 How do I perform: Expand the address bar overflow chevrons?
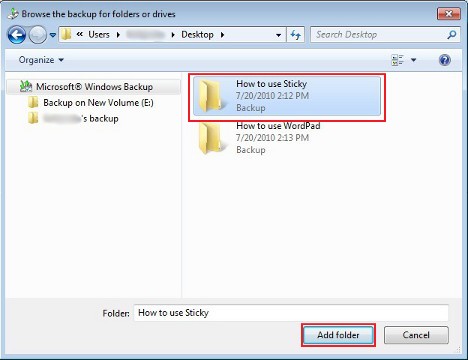[x=79, y=34]
